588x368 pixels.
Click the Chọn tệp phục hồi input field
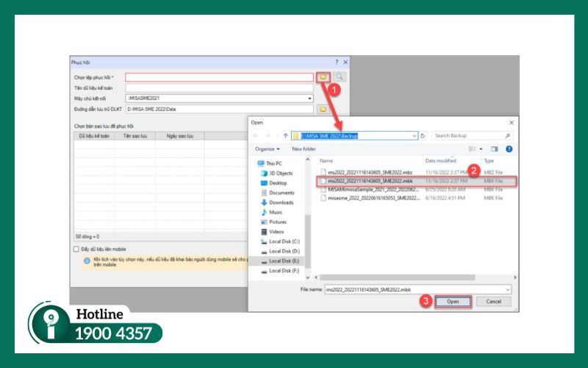[219, 77]
